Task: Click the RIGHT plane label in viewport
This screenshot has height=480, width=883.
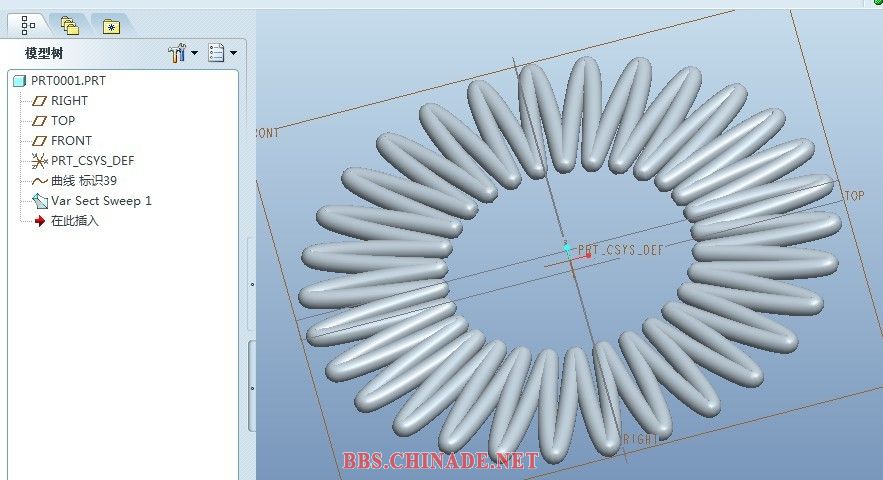Action: [640, 439]
